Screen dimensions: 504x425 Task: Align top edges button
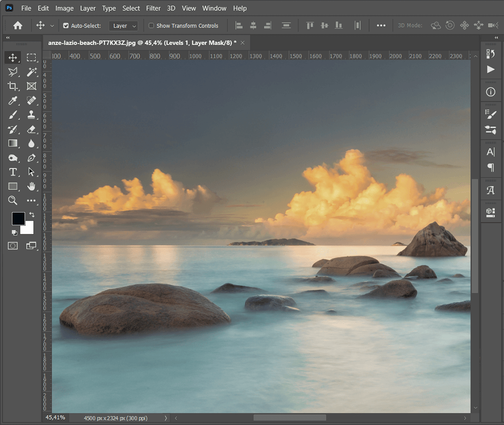click(x=310, y=26)
